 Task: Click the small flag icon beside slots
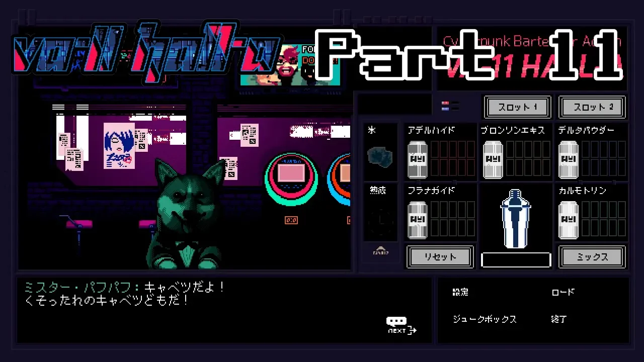click(x=450, y=106)
